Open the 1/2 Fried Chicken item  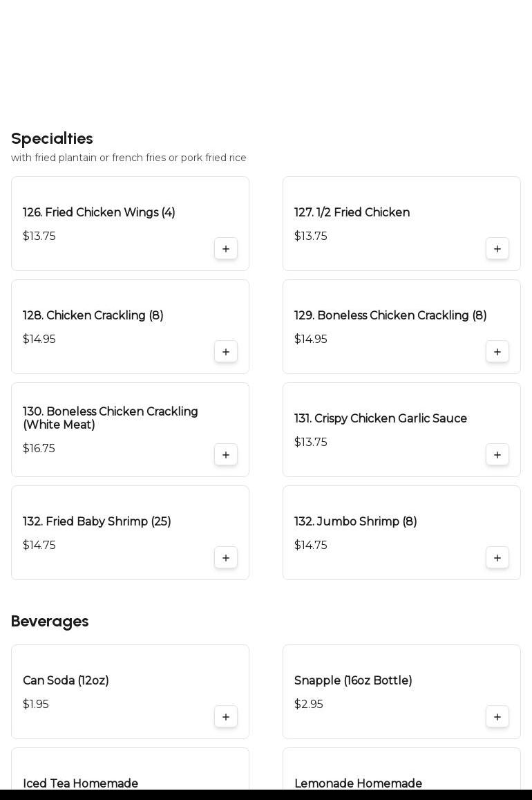352,213
